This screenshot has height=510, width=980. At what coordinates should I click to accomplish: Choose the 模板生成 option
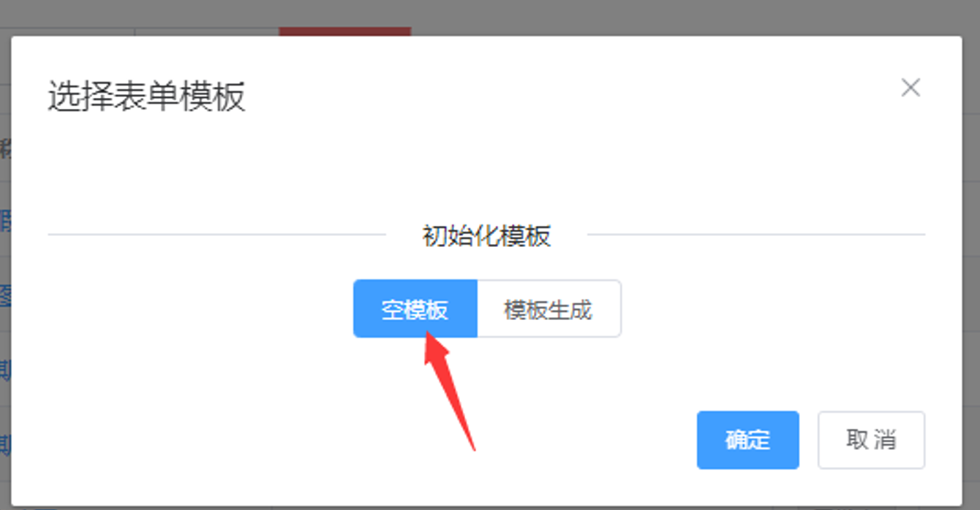[549, 309]
